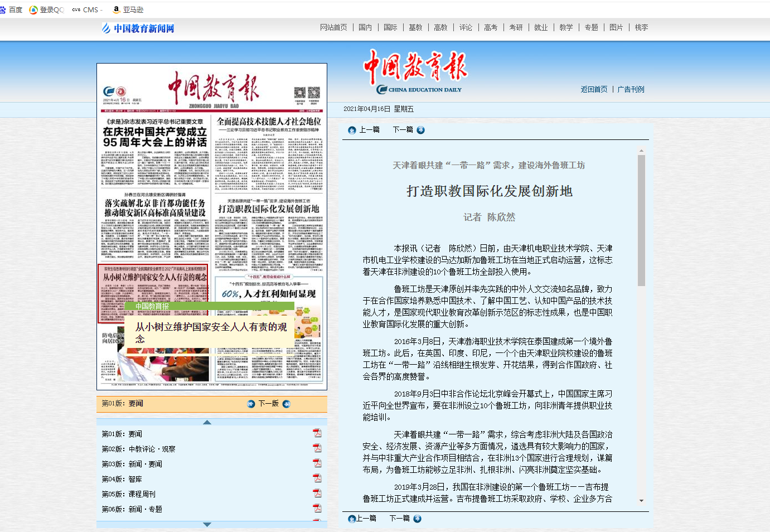
Task: Click the 返回首页 link
Action: [594, 89]
